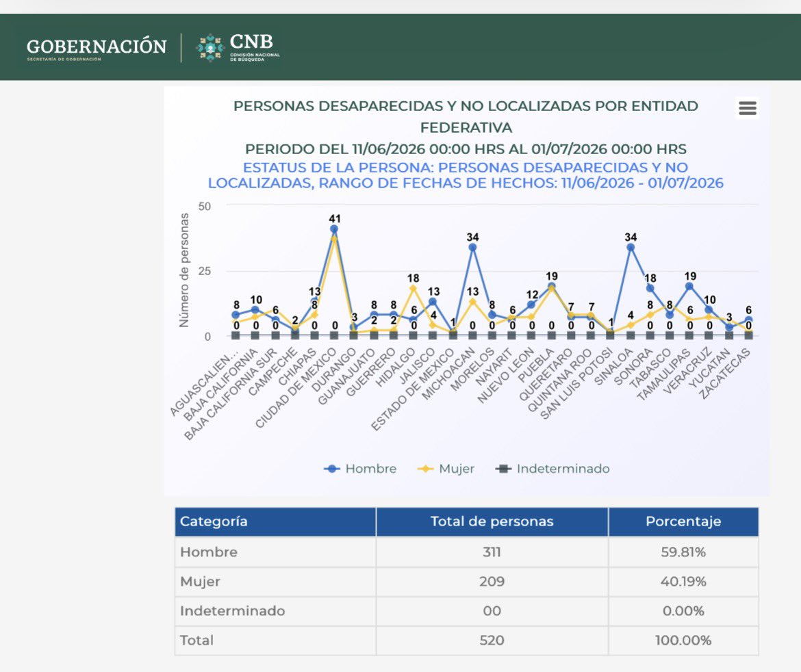
Task: Click the value 209 in the table
Action: (492, 582)
